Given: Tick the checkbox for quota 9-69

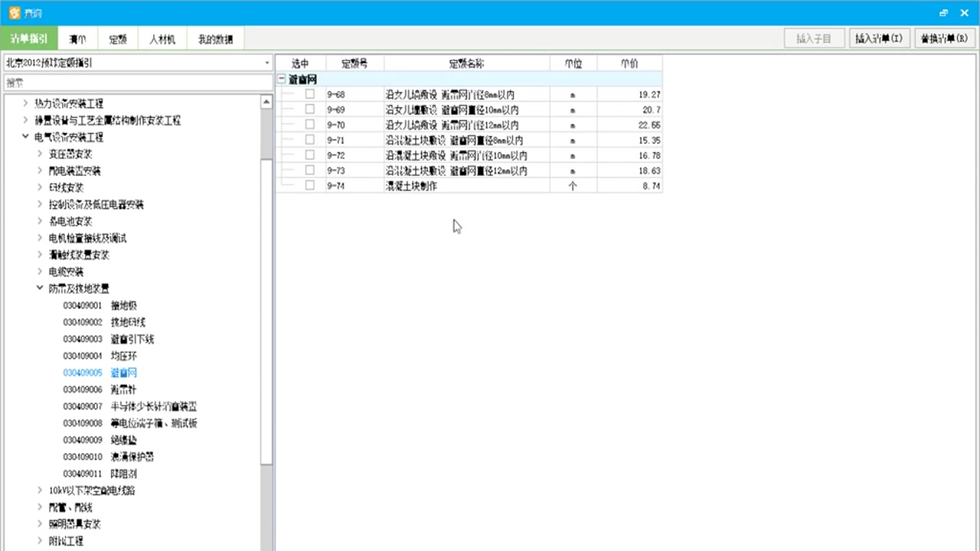Looking at the screenshot, I should tap(310, 109).
